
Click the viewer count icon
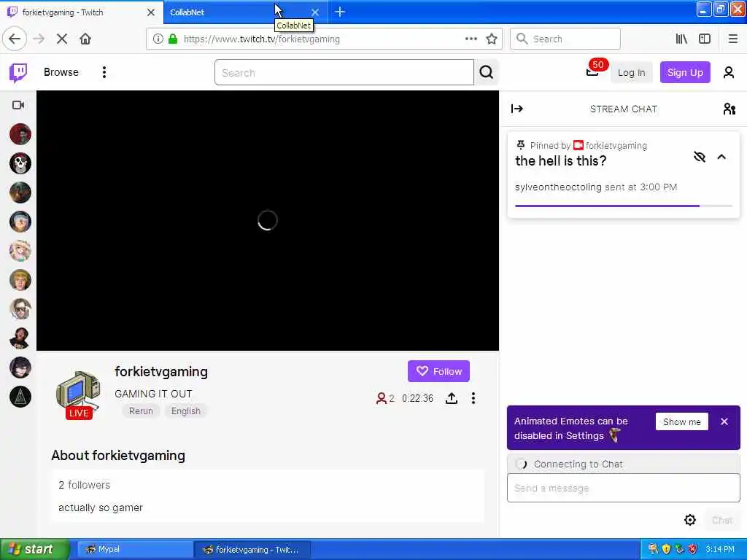[381, 398]
